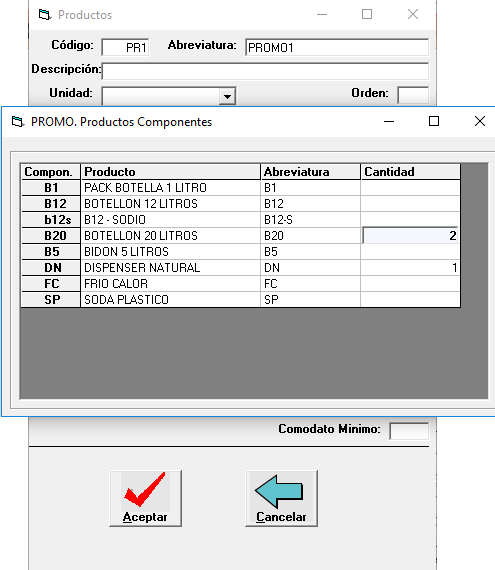
Task: Click the Cantidad cell for BOTELLON 20 LITROS
Action: tap(410, 236)
